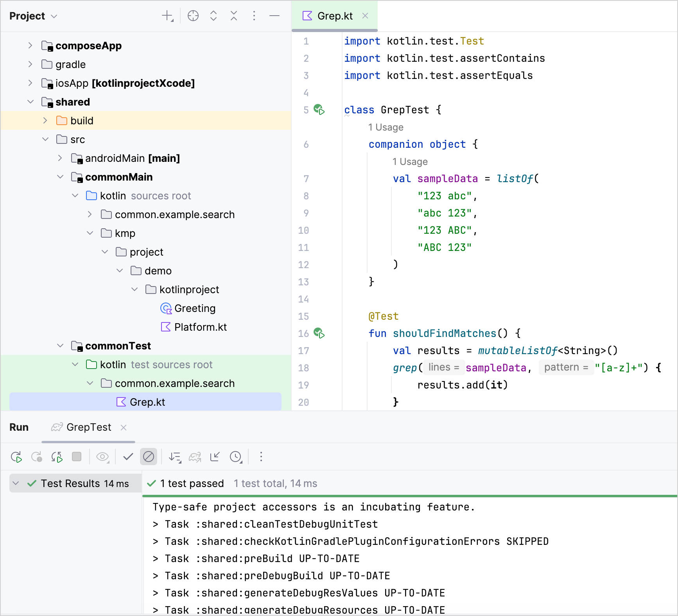Click Expand All icon in Project panel
The image size is (678, 616).
[x=213, y=16]
